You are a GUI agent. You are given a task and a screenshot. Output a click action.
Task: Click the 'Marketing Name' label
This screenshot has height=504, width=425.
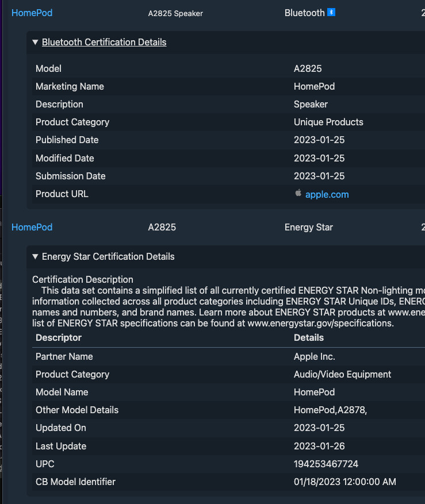[70, 86]
